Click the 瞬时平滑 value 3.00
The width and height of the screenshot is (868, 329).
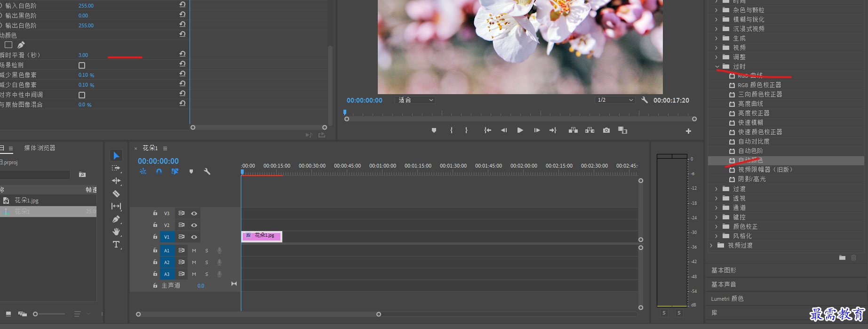tap(83, 55)
